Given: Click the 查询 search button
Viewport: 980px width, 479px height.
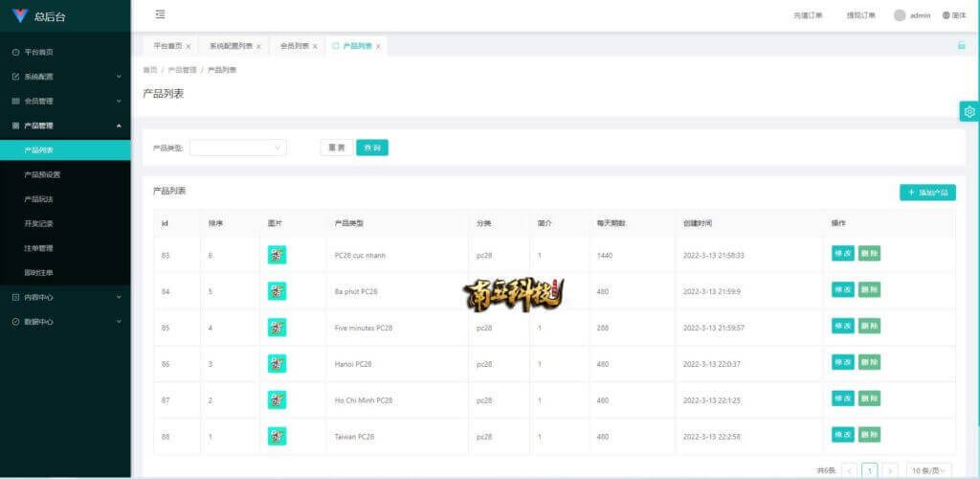Looking at the screenshot, I should click(372, 148).
